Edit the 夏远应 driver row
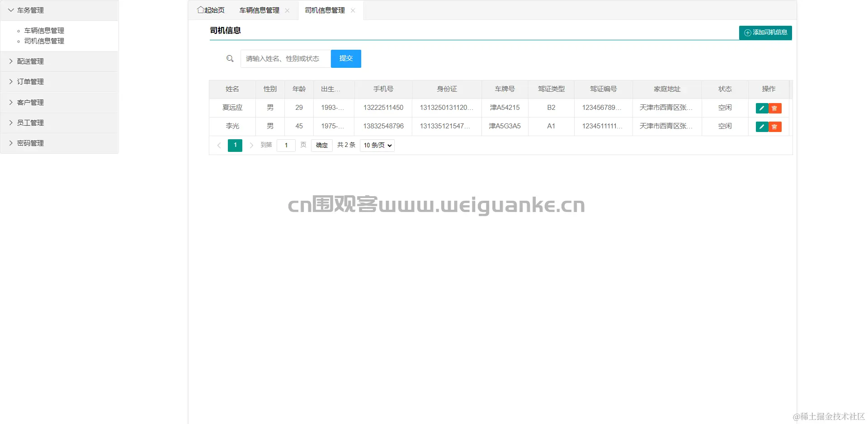868x424 pixels. [762, 108]
